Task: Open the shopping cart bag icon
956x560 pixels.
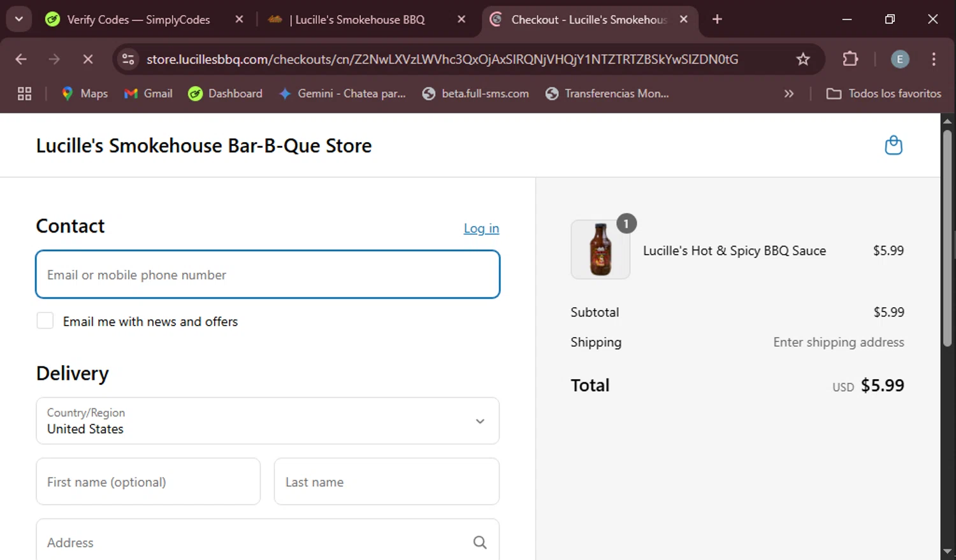Action: pyautogui.click(x=894, y=145)
